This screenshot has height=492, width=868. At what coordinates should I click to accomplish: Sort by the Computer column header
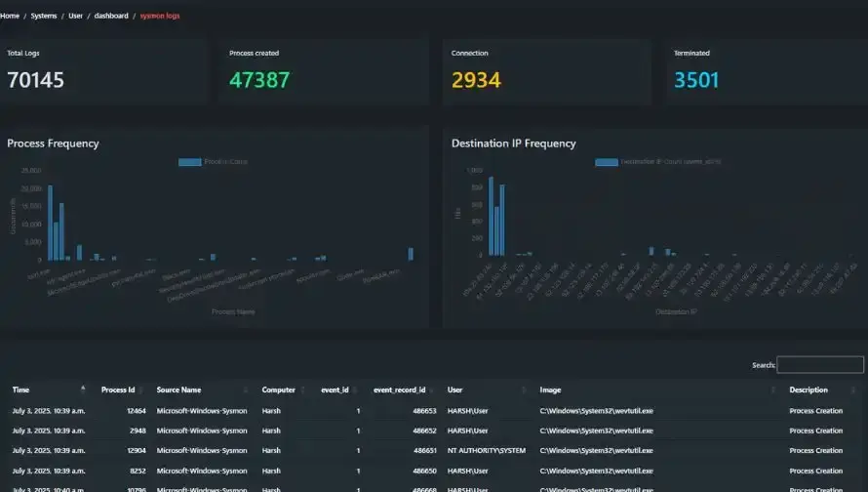pyautogui.click(x=278, y=389)
